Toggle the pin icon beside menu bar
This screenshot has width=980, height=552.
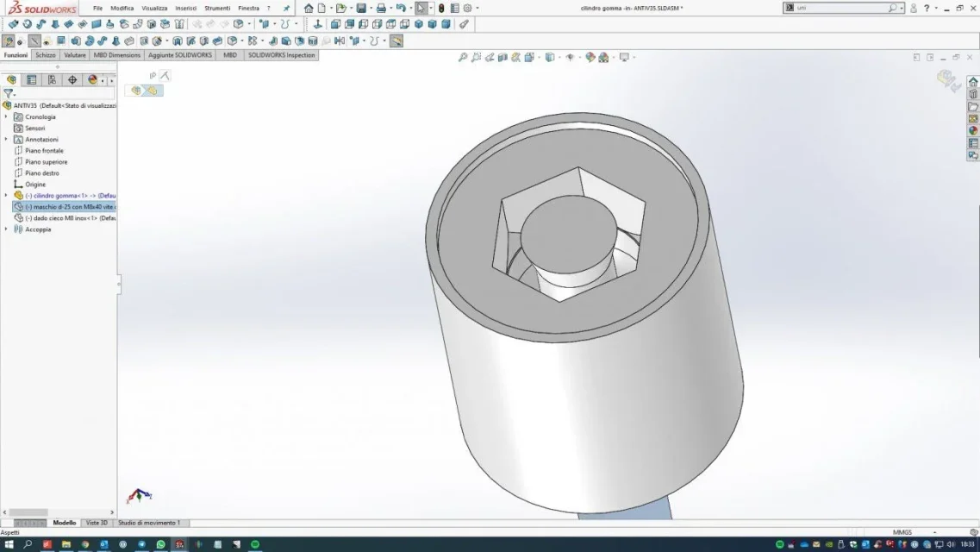tap(286, 8)
